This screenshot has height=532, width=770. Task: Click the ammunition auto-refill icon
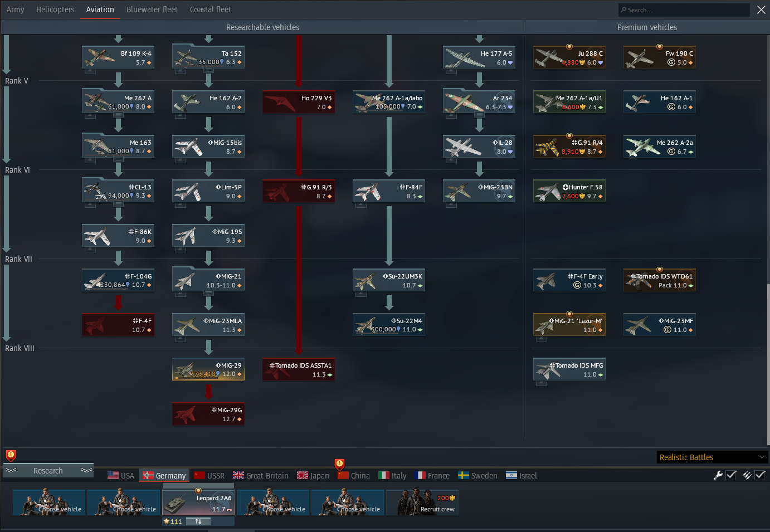point(747,475)
